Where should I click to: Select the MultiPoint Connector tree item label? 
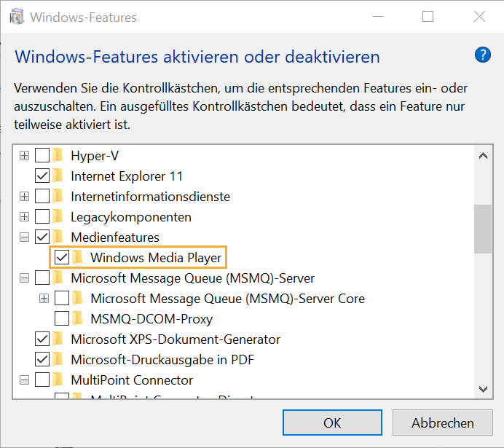(x=132, y=380)
